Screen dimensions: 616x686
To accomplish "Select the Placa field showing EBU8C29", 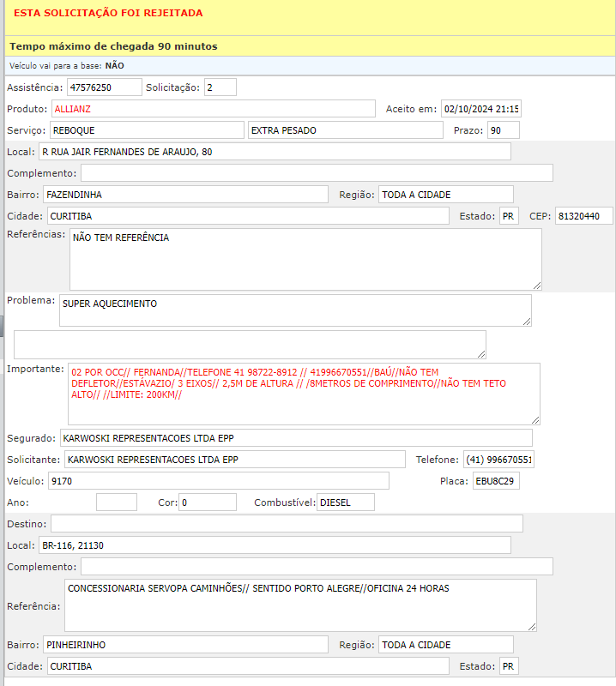I will (x=495, y=481).
